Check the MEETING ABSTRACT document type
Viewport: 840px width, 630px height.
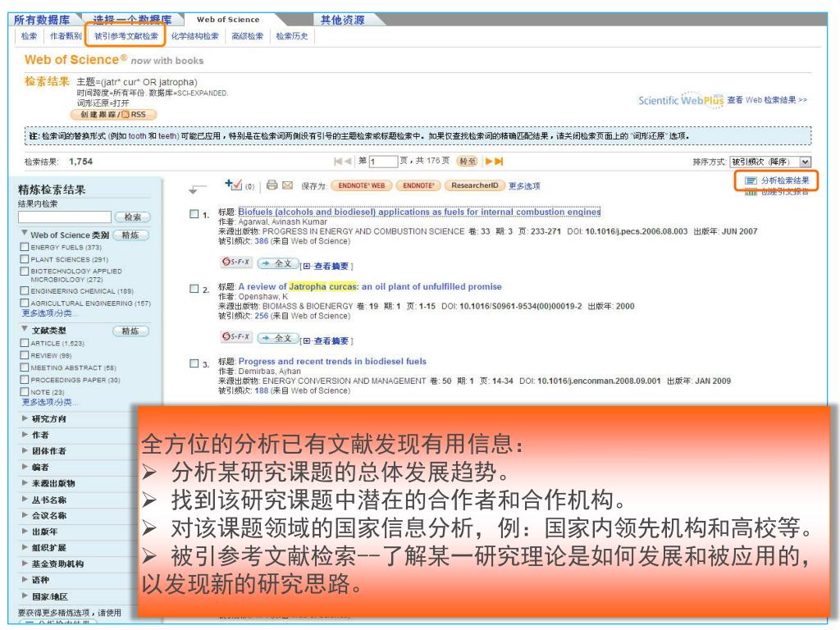click(24, 367)
